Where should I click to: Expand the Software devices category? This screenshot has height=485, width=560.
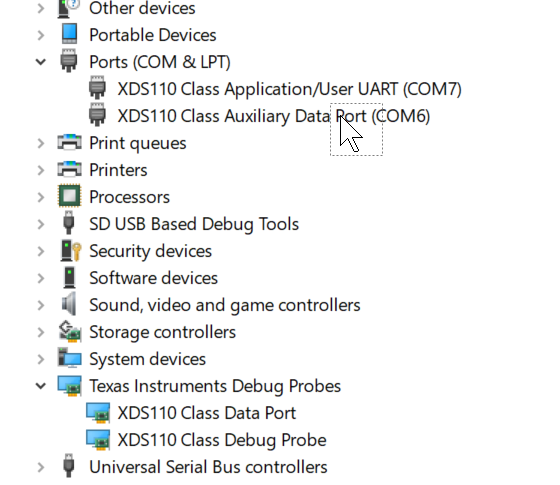(41, 278)
